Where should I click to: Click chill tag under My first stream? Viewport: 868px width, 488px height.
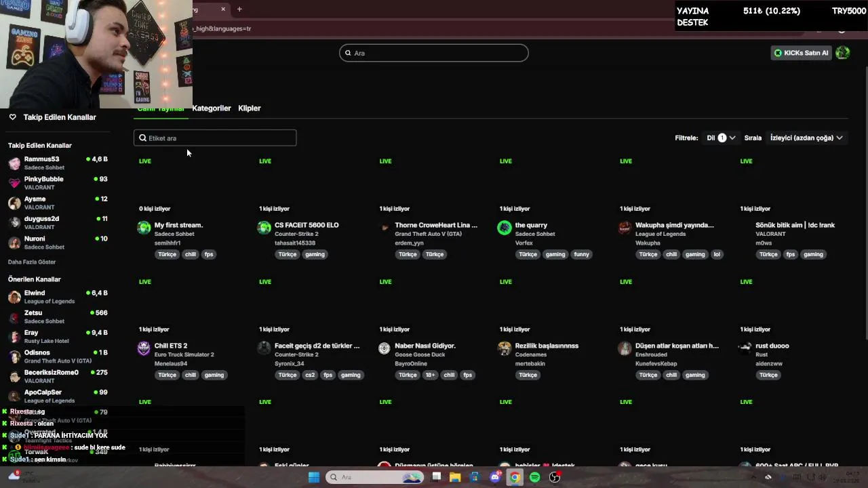191,254
